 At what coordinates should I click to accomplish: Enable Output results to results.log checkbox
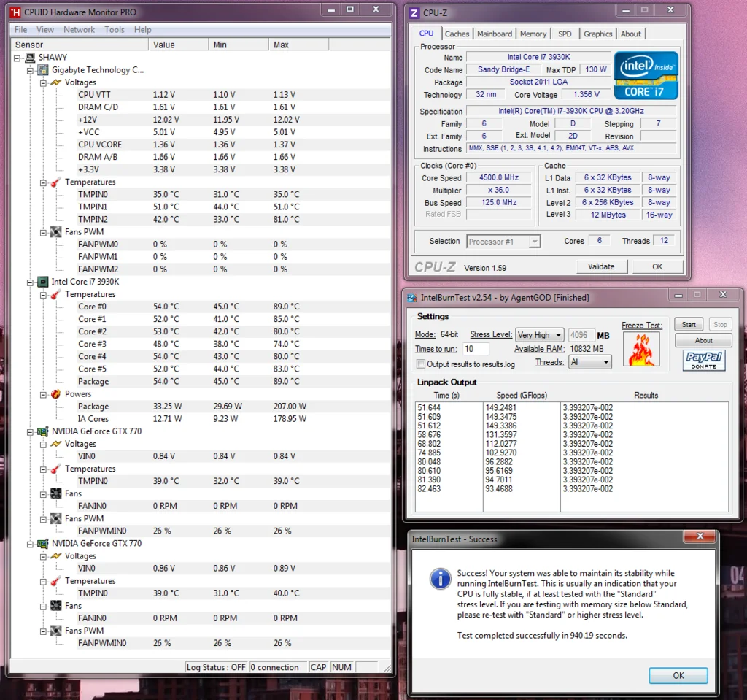click(x=421, y=364)
